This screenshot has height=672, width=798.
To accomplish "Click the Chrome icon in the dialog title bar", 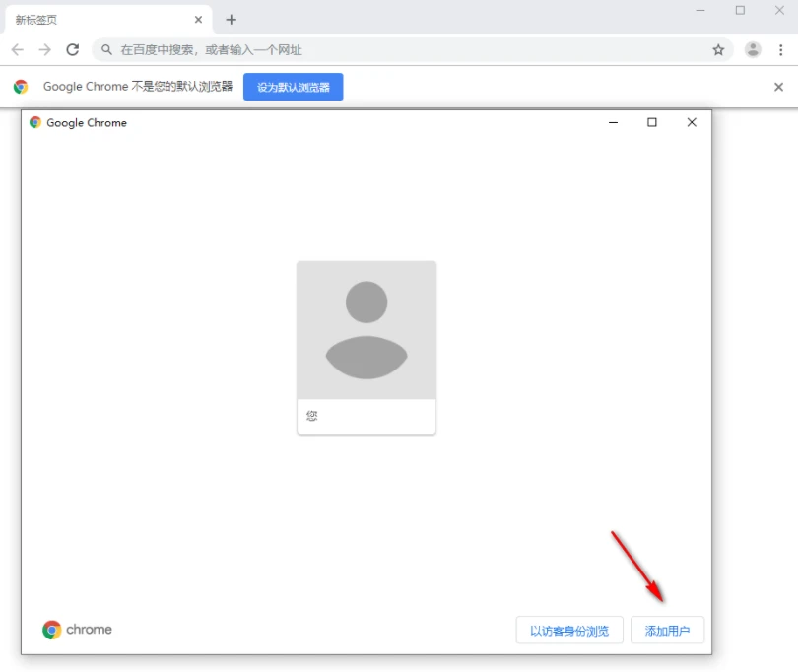I will [x=35, y=122].
